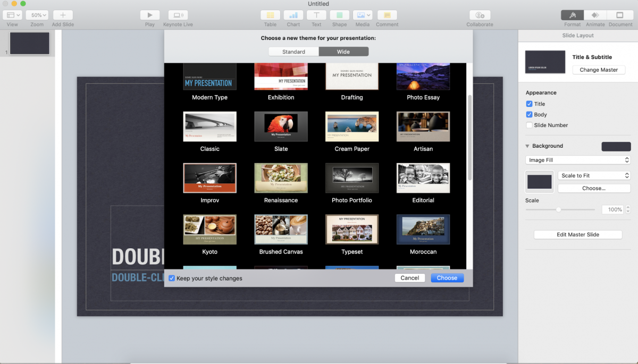The height and width of the screenshot is (364, 638).
Task: Add a comment using the Comment icon
Action: pyautogui.click(x=387, y=15)
